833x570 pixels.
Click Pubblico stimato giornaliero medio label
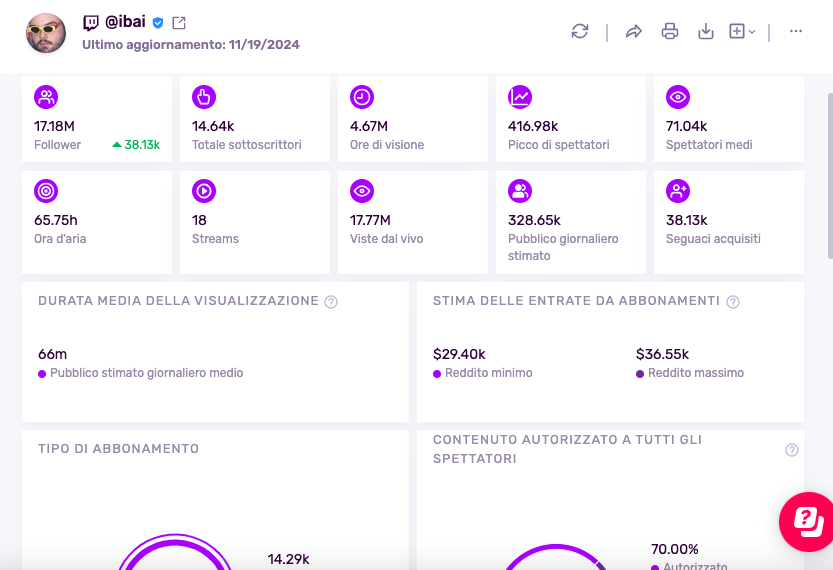pyautogui.click(x=147, y=373)
